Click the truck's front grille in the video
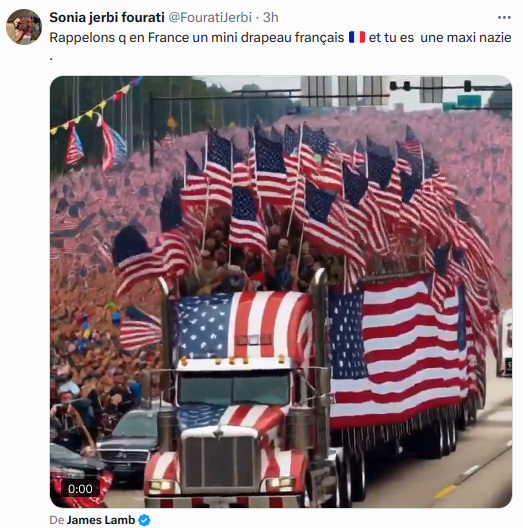The height and width of the screenshot is (528, 523). point(221,462)
